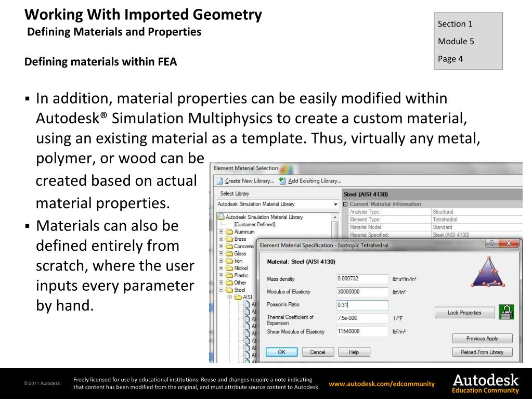
Task: Click the Add Existing Library icon
Action: tap(282, 181)
